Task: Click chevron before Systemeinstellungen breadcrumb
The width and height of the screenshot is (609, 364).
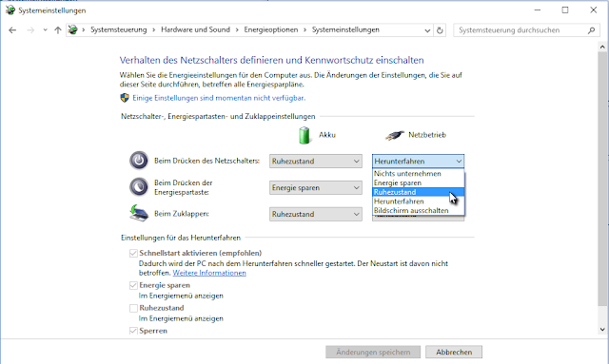Action: (x=304, y=29)
